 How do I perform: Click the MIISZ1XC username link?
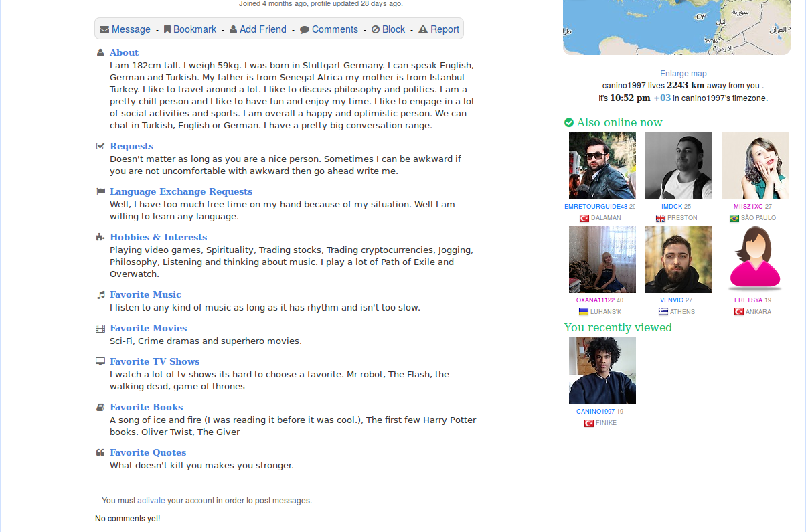pyautogui.click(x=748, y=207)
